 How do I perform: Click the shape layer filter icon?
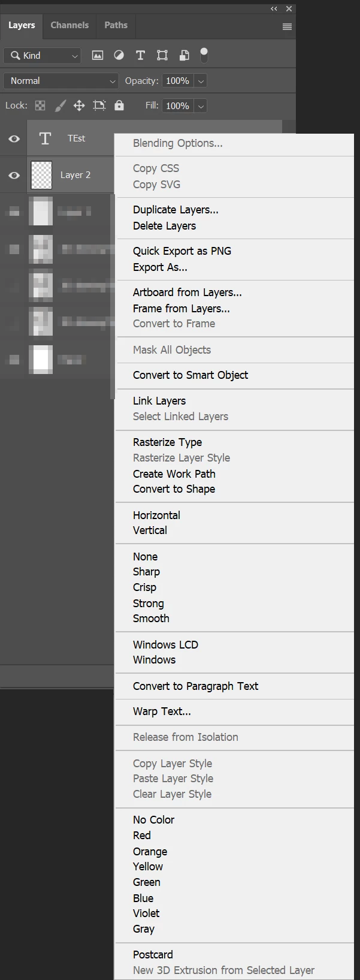tap(162, 55)
